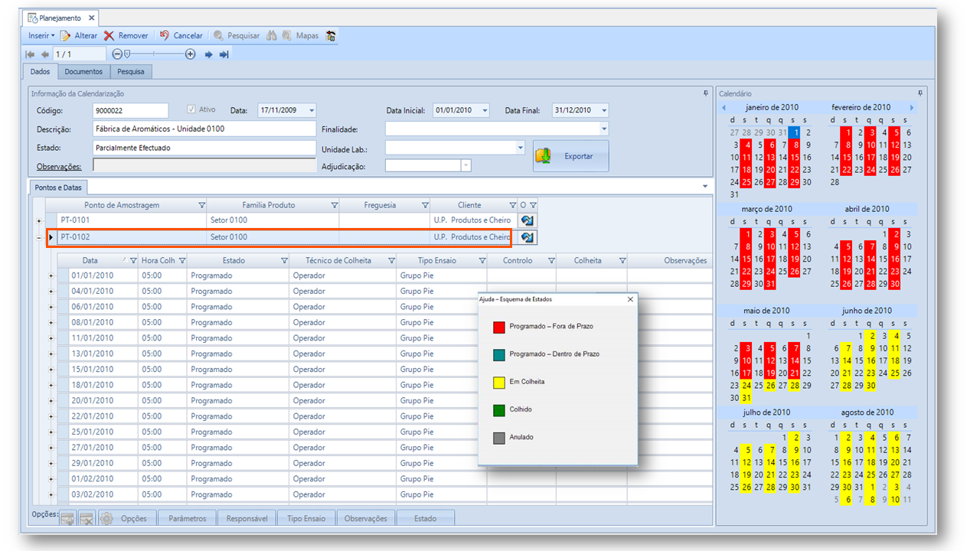The height and width of the screenshot is (551, 980).
Task: Click the Pesquisar magnifier toolbar button
Action: (237, 35)
